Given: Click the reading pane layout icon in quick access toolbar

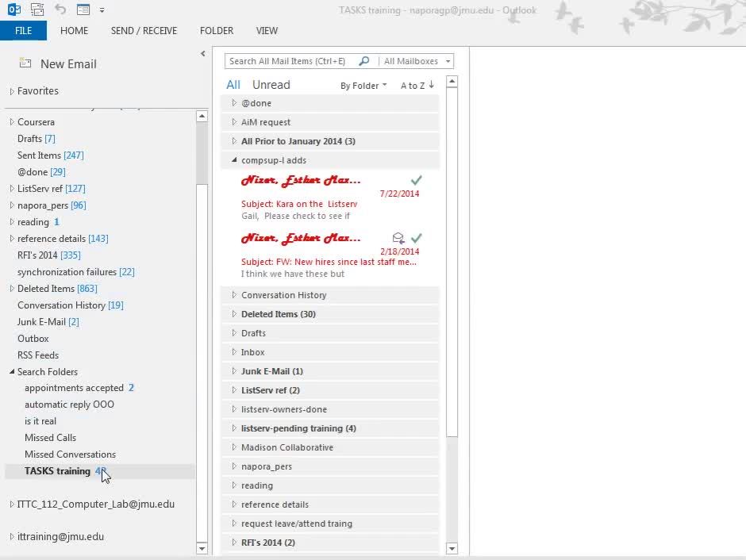Looking at the screenshot, I should click(83, 9).
